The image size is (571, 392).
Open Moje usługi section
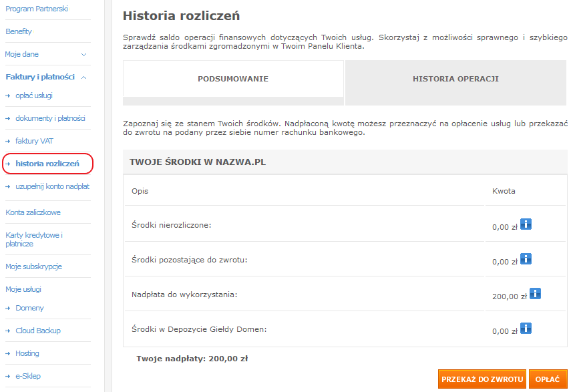23,289
